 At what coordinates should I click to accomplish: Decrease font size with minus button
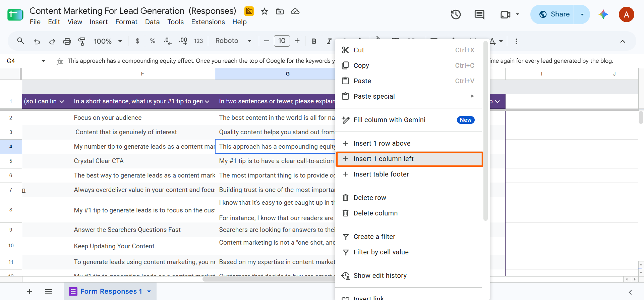click(267, 41)
